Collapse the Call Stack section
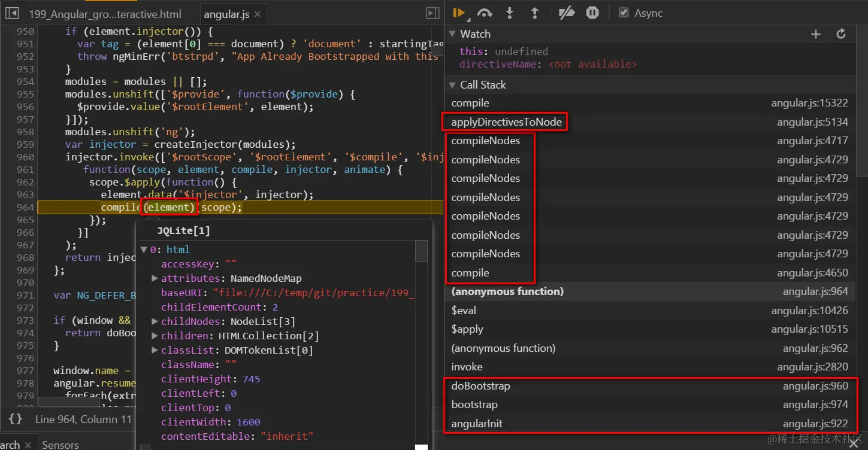Viewport: 868px width, 450px height. click(x=452, y=85)
